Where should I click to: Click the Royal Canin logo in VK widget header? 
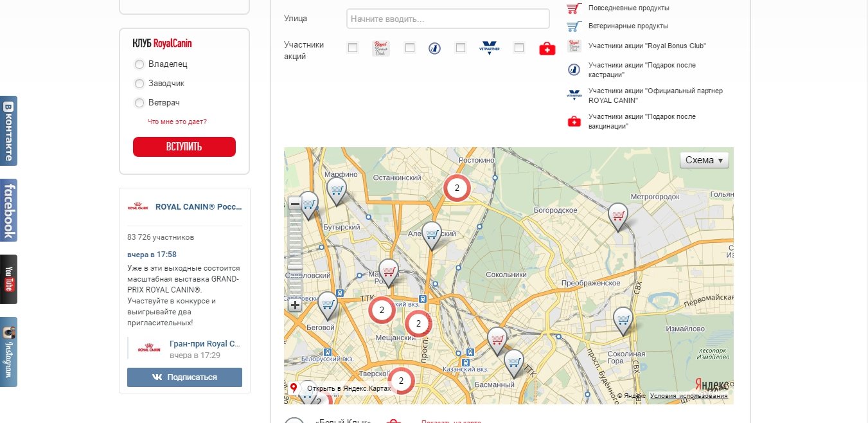138,207
